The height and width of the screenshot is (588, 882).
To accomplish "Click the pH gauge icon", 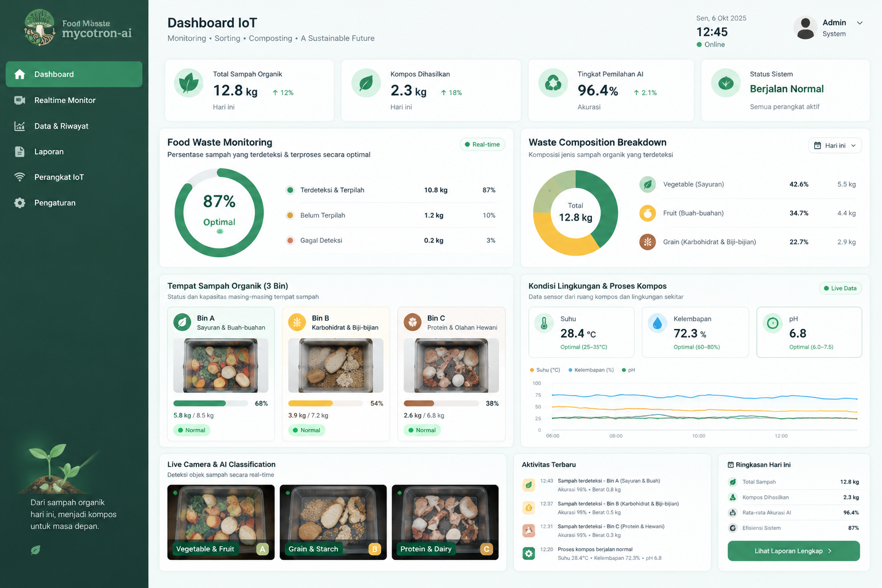I will tap(773, 323).
